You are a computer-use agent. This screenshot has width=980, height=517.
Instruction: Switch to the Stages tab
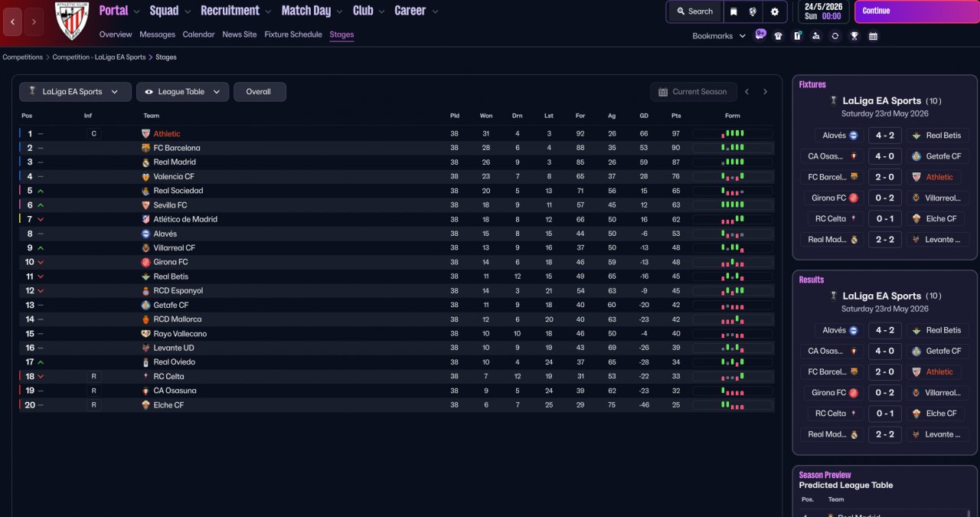pos(341,34)
